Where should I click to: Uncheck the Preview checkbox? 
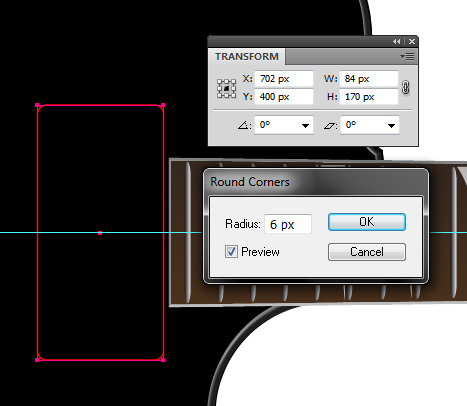coord(231,252)
